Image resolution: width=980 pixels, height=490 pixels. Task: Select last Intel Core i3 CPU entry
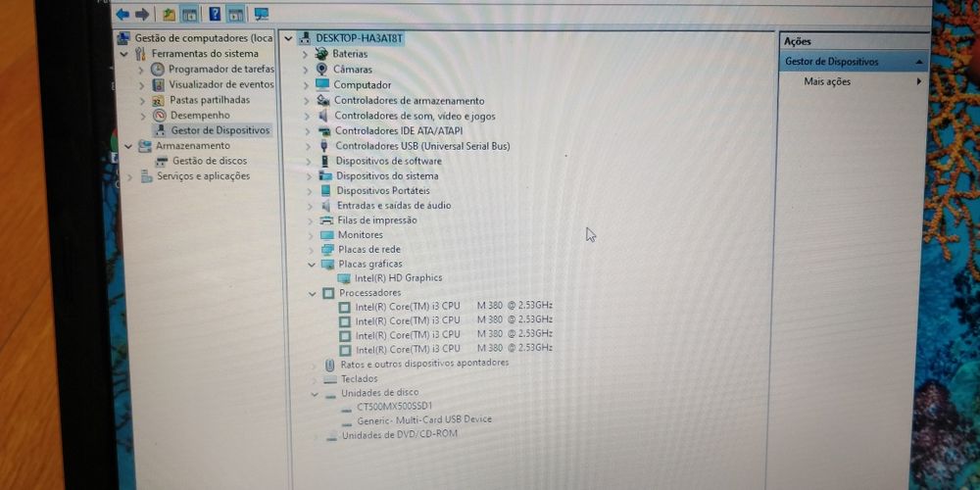455,349
